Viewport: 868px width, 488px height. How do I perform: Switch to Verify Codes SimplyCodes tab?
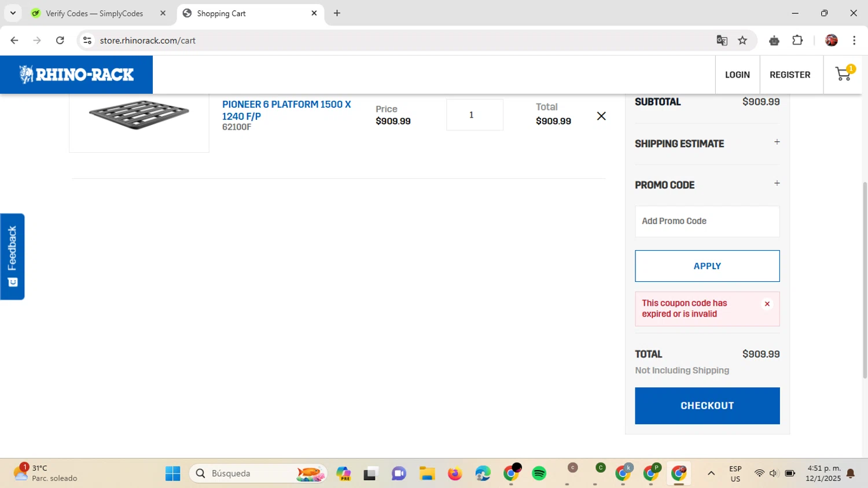[x=94, y=13]
